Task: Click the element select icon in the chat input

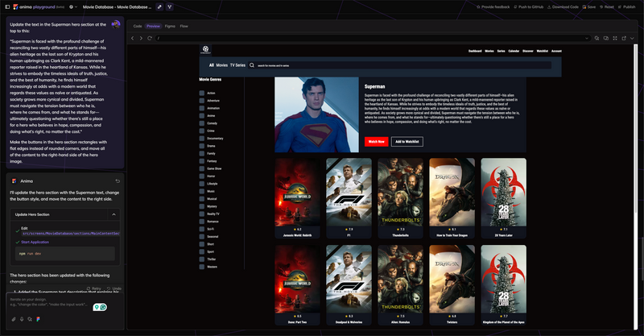Action: [x=30, y=319]
